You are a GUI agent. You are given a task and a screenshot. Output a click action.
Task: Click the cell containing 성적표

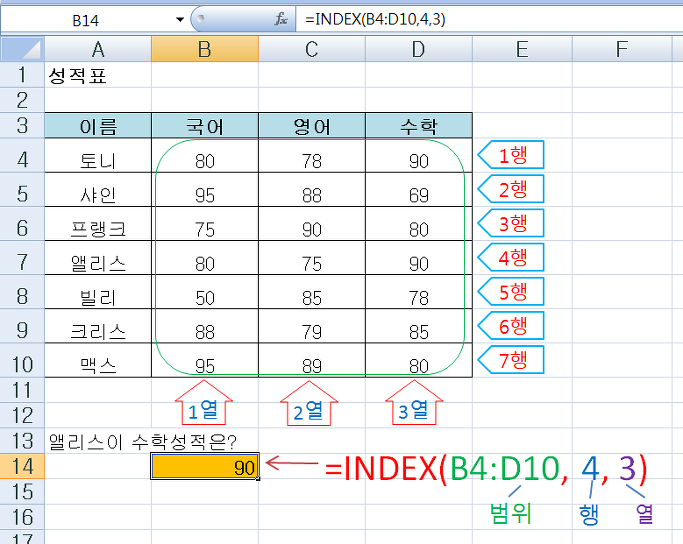(98, 75)
